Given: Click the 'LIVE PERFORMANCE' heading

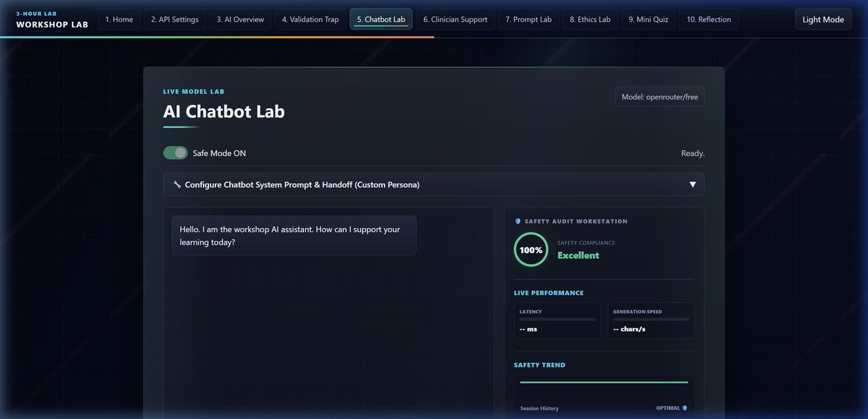Looking at the screenshot, I should pos(548,293).
